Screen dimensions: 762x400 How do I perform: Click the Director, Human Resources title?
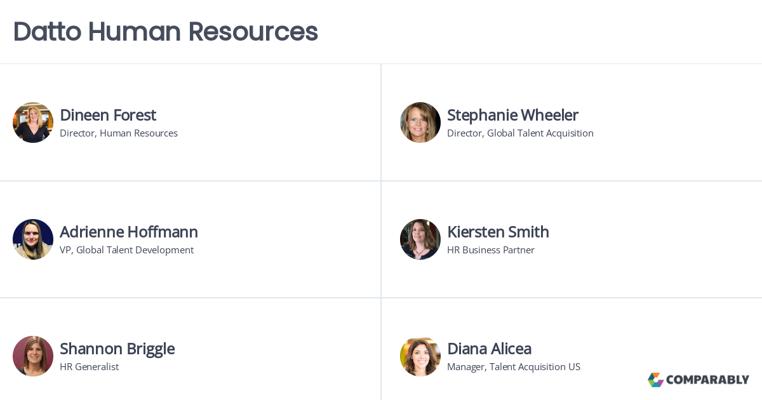[119, 133]
